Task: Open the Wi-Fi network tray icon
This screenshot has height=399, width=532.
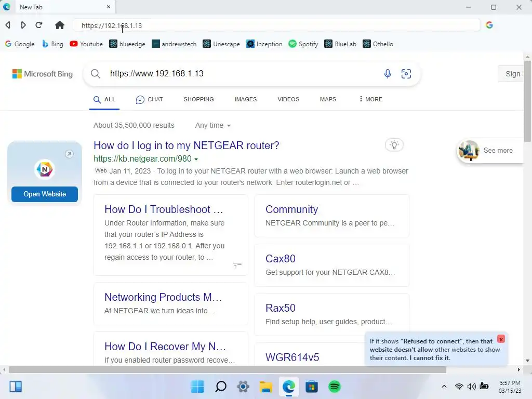Action: 459,387
